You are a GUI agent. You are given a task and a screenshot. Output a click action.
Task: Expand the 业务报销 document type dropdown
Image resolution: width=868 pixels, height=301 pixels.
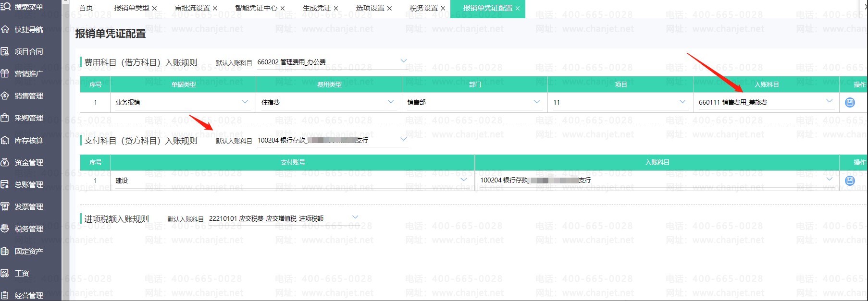click(x=183, y=102)
